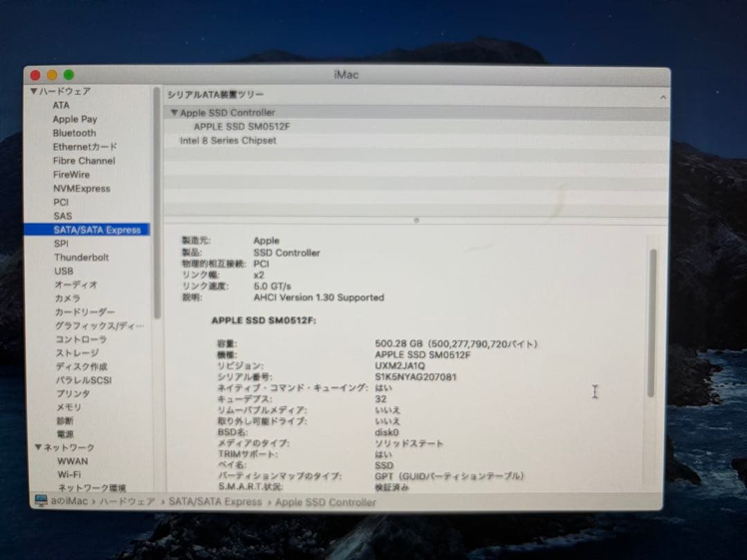
Task: Click the split pane divider handle
Action: 416,221
